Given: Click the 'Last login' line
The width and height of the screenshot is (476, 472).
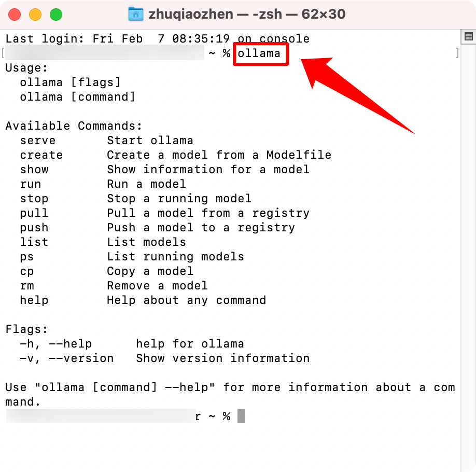Looking at the screenshot, I should [x=158, y=38].
